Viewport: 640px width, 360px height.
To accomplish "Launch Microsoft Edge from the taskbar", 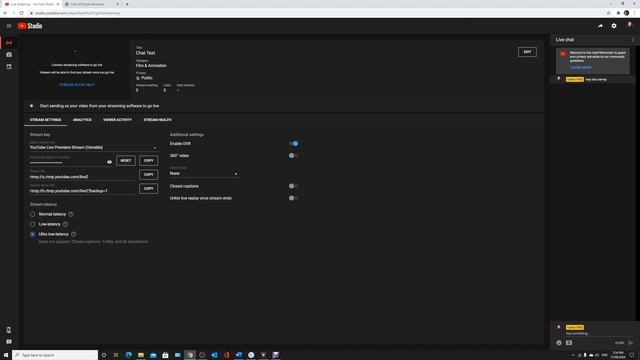I will point(129,355).
